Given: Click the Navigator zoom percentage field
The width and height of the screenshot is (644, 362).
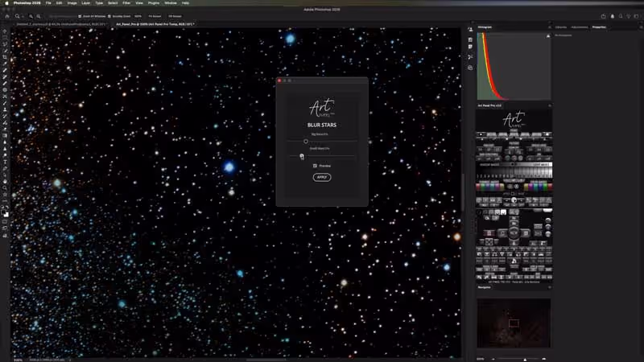Looking at the screenshot, I should point(481,359).
